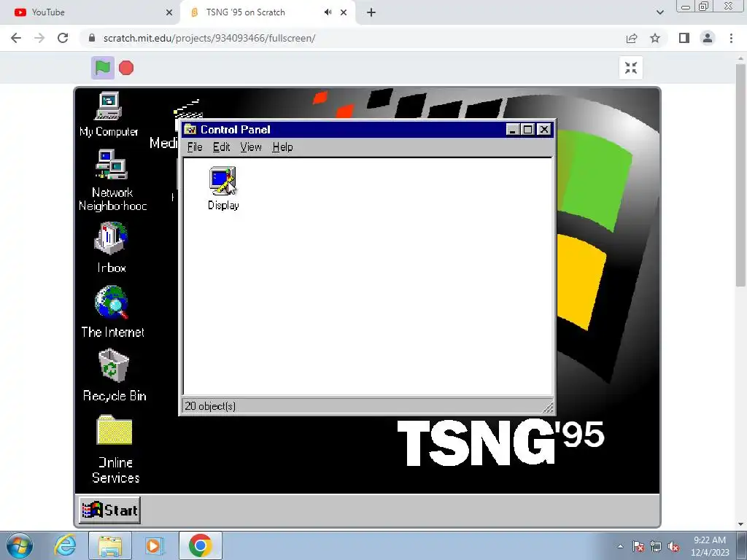
Task: Exit Scratch fullscreen mode
Action: pos(631,68)
